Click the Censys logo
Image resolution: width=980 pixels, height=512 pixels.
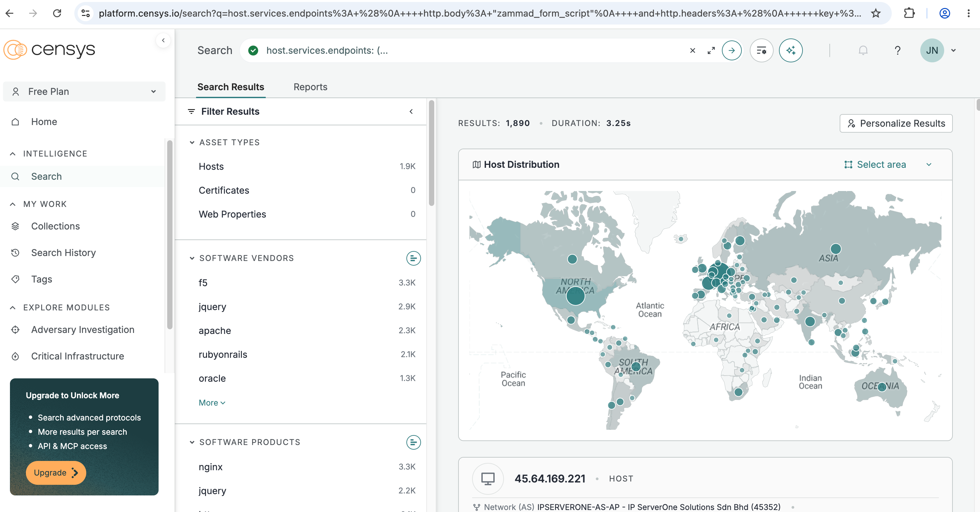point(49,50)
